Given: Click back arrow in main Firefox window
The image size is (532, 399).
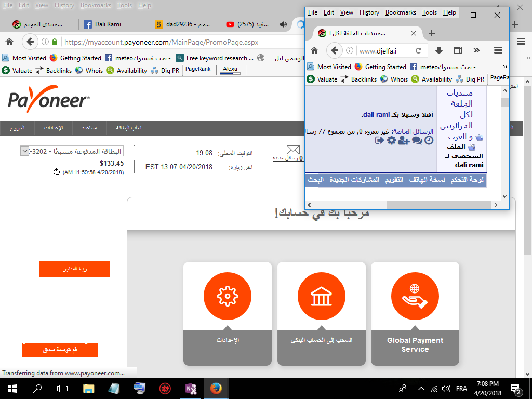Looking at the screenshot, I should 30,42.
